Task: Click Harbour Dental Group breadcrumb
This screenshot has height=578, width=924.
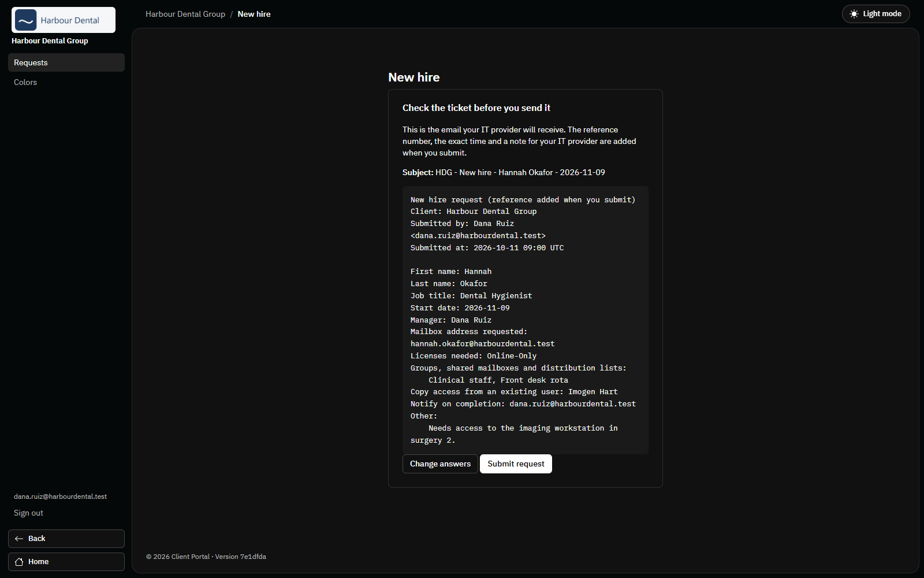Action: pos(185,14)
